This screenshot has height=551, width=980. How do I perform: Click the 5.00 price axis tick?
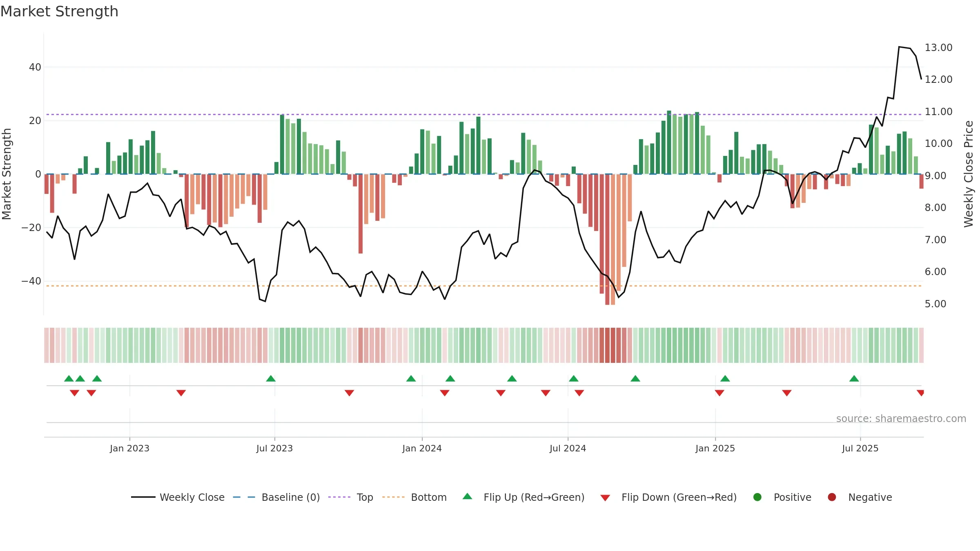click(x=935, y=304)
